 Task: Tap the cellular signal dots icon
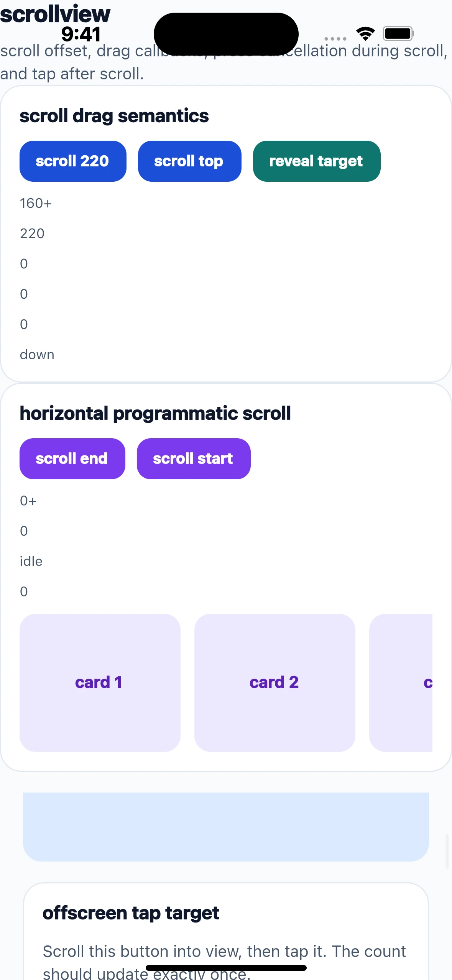(335, 39)
